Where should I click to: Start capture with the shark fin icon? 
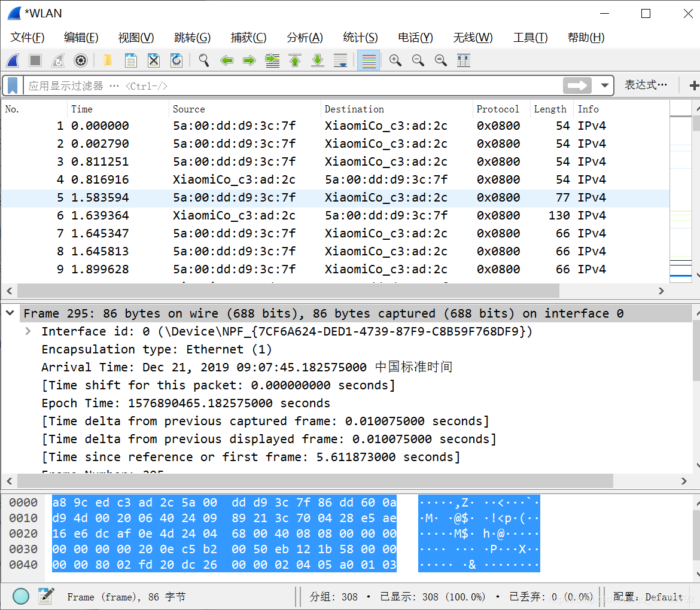pyautogui.click(x=13, y=60)
